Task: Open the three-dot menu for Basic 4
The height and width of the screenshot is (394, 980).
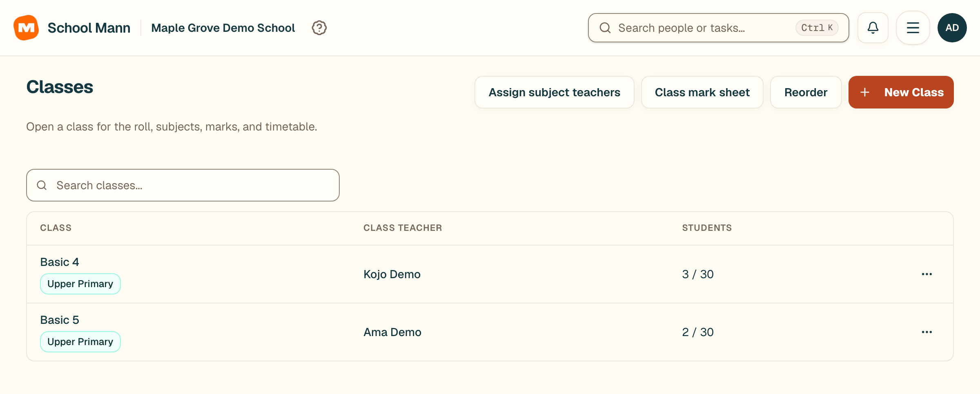Action: pyautogui.click(x=927, y=274)
